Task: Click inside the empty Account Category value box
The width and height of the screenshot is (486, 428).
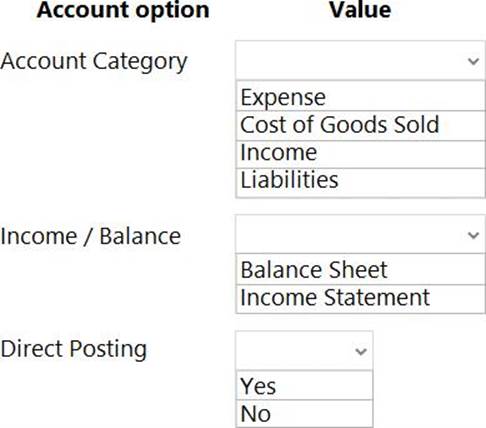Action: 360,60
